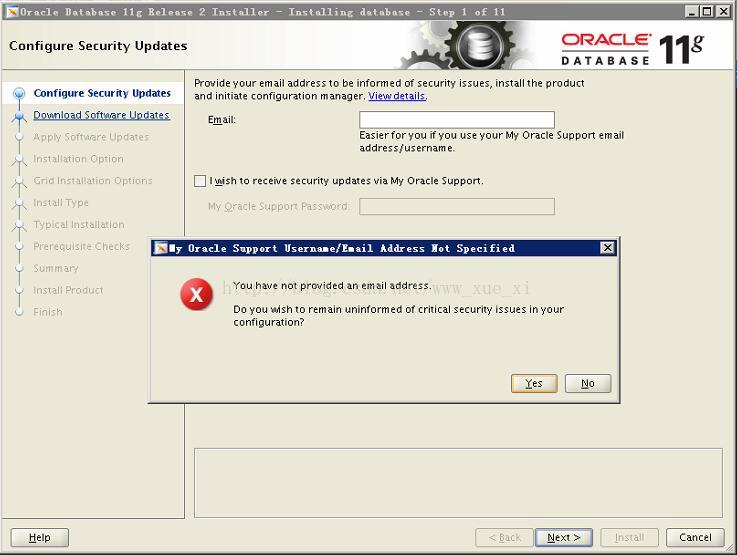The image size is (737, 555).
Task: Click the Next button
Action: tap(564, 538)
